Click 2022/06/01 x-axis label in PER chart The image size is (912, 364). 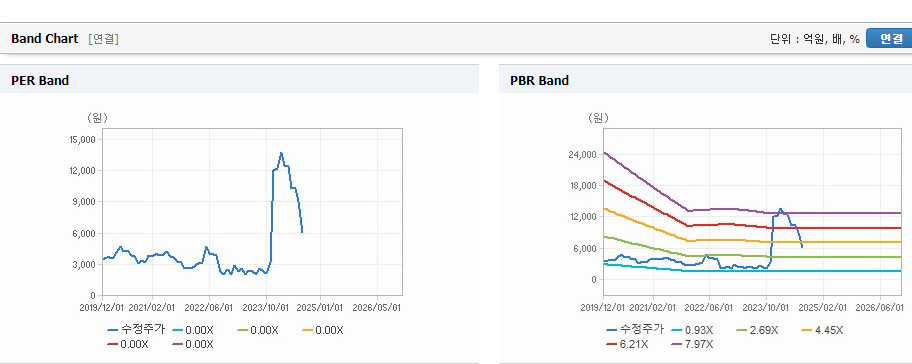pyautogui.click(x=209, y=308)
